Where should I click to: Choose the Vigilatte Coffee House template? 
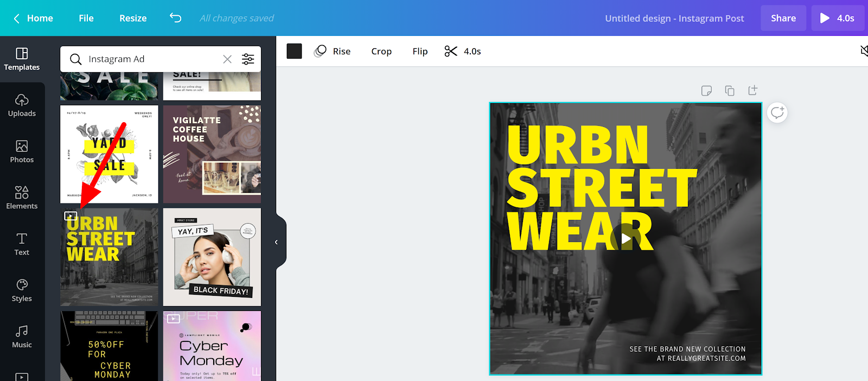point(212,154)
